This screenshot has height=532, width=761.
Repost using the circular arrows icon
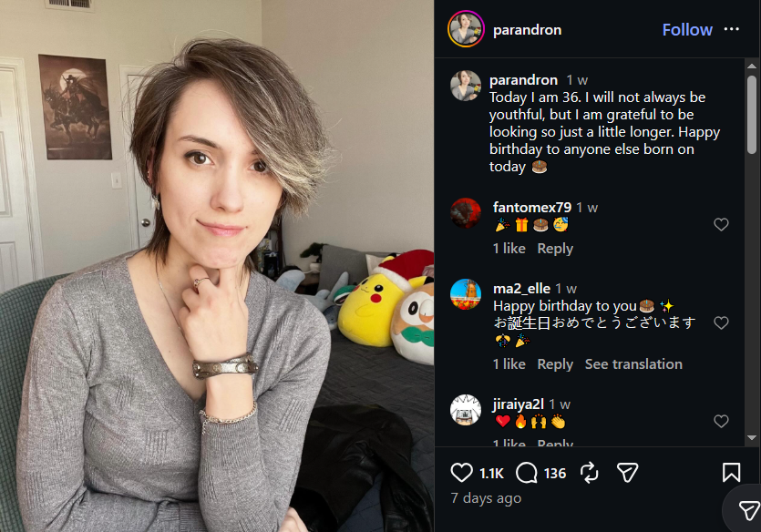[589, 473]
